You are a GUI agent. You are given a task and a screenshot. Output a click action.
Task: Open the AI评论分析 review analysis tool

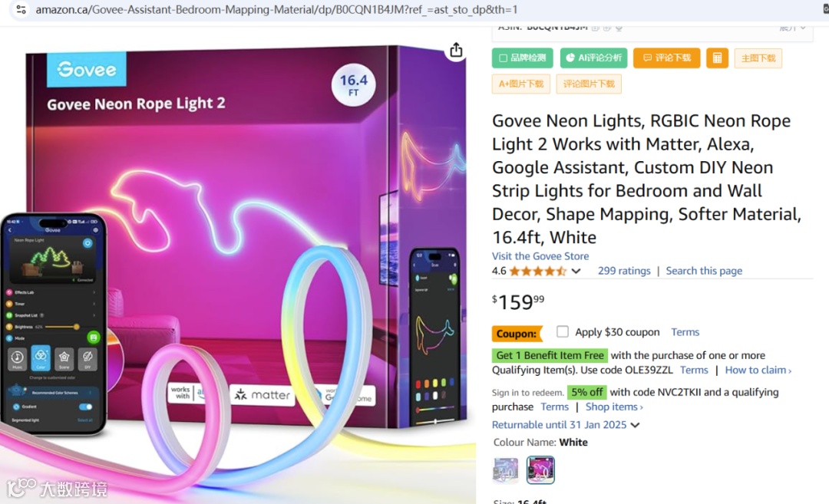(593, 58)
